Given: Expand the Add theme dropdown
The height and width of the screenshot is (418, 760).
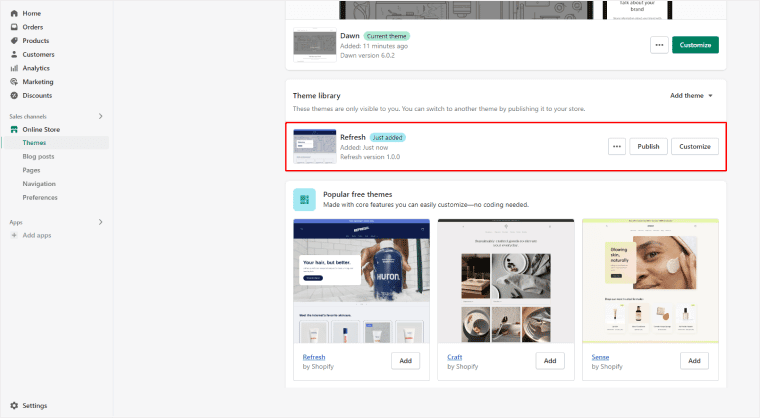Looking at the screenshot, I should click(691, 96).
